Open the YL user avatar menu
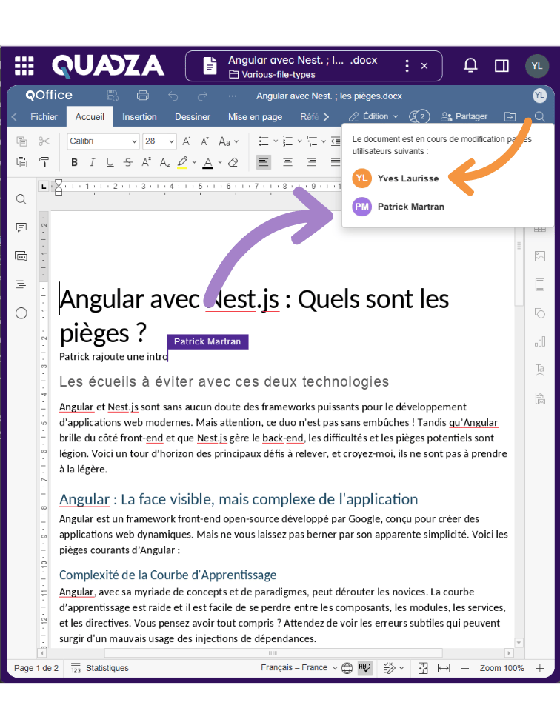Image resolution: width=560 pixels, height=728 pixels. point(537,65)
